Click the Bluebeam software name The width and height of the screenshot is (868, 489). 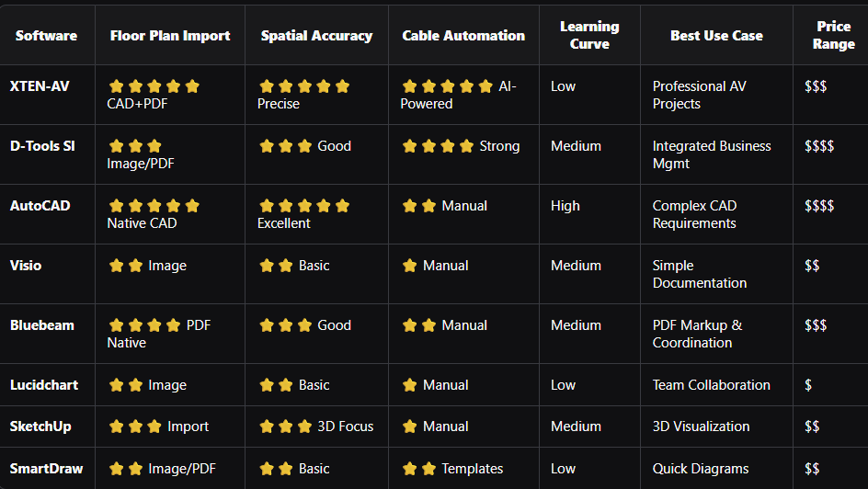click(x=42, y=325)
